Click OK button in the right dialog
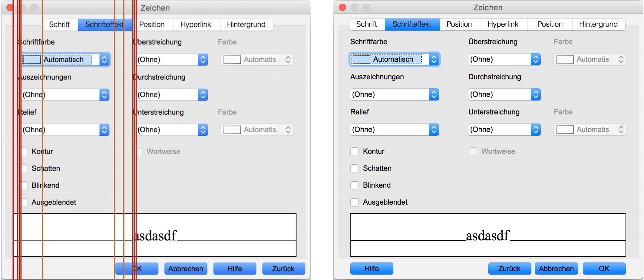Image resolution: width=644 pixels, height=280 pixels. coord(604,268)
